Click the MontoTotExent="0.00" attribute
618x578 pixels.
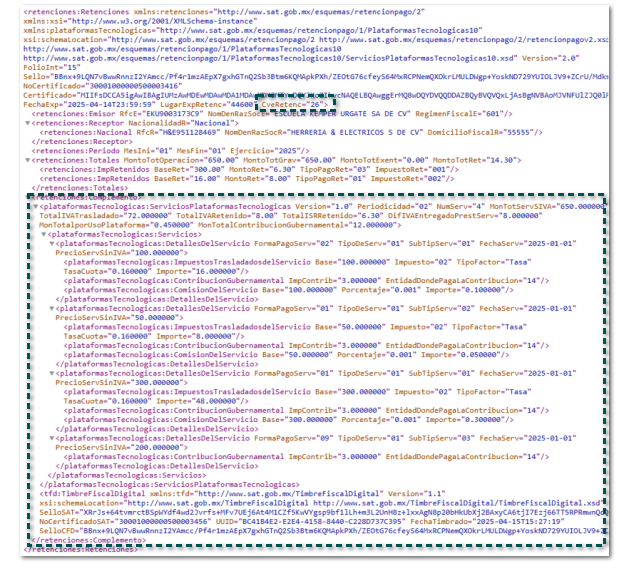pos(384,160)
